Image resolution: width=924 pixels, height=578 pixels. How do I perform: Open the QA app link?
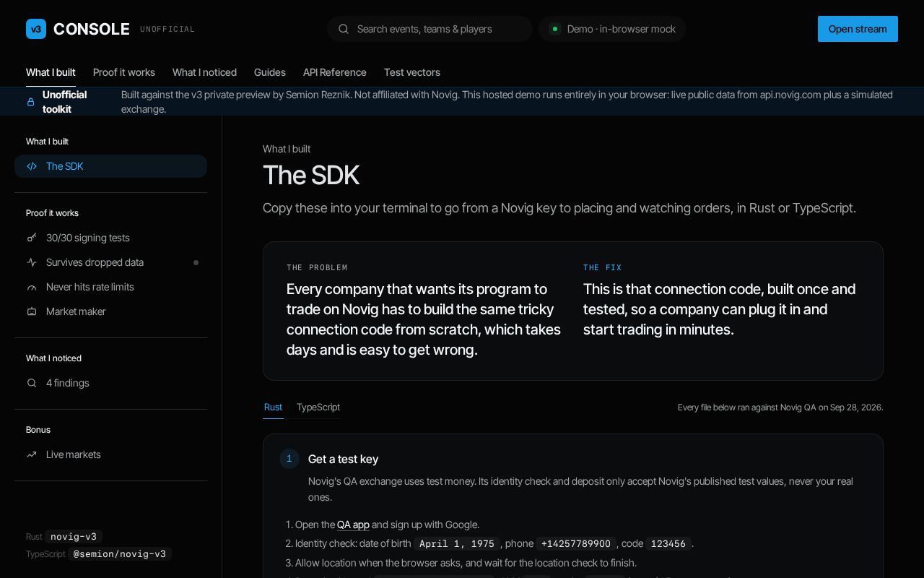pyautogui.click(x=353, y=525)
